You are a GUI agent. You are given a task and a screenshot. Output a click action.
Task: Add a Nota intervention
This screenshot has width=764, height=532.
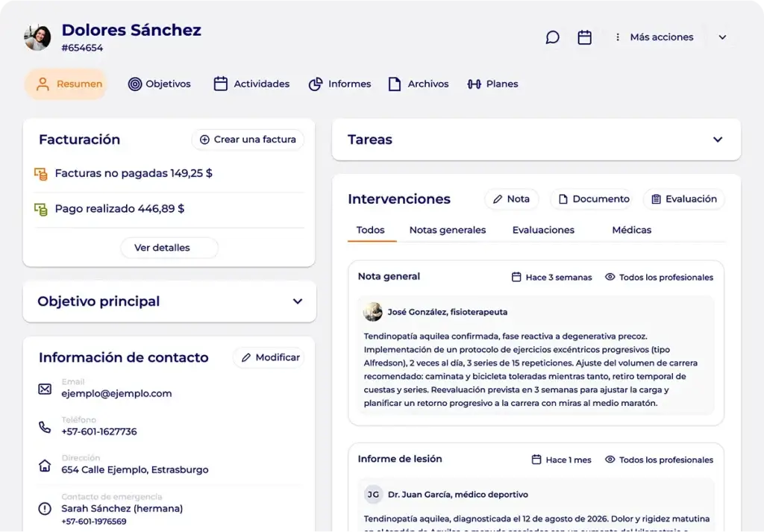[x=512, y=198]
